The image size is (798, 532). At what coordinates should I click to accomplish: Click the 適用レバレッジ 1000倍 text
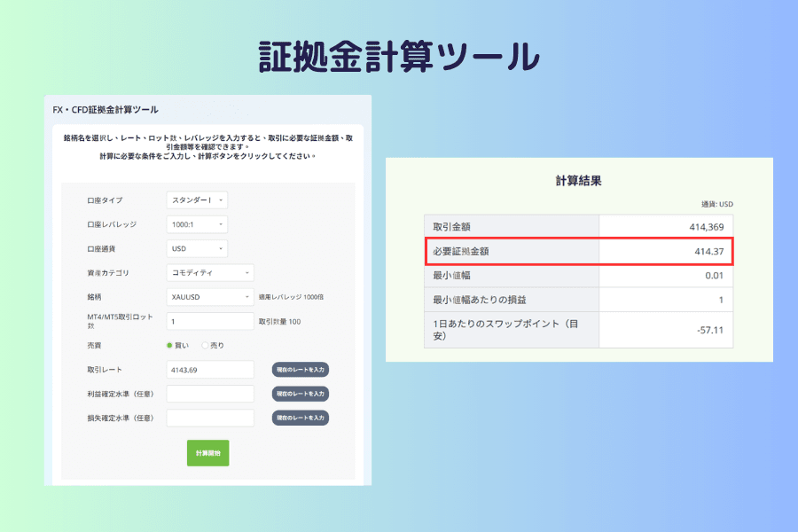pyautogui.click(x=291, y=297)
